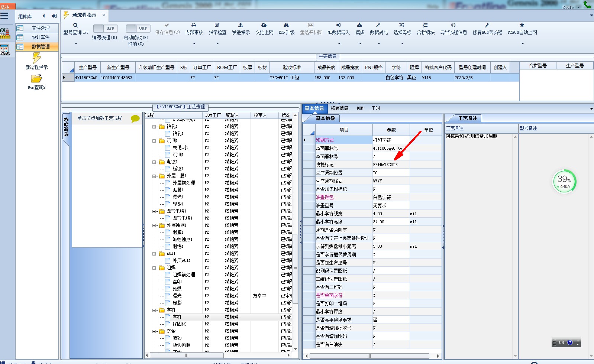Select 数据管理 in component library

click(x=37, y=46)
